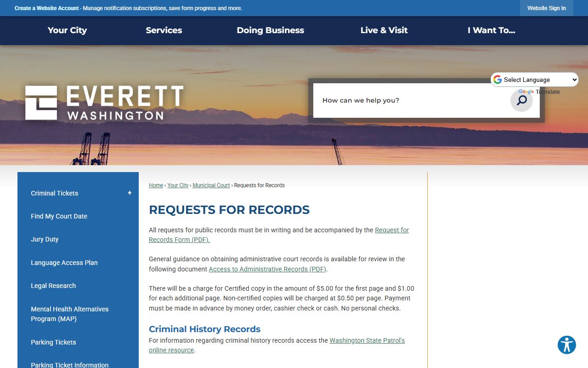This screenshot has width=588, height=368.
Task: Go to Your City breadcrumb link
Action: pyautogui.click(x=178, y=185)
